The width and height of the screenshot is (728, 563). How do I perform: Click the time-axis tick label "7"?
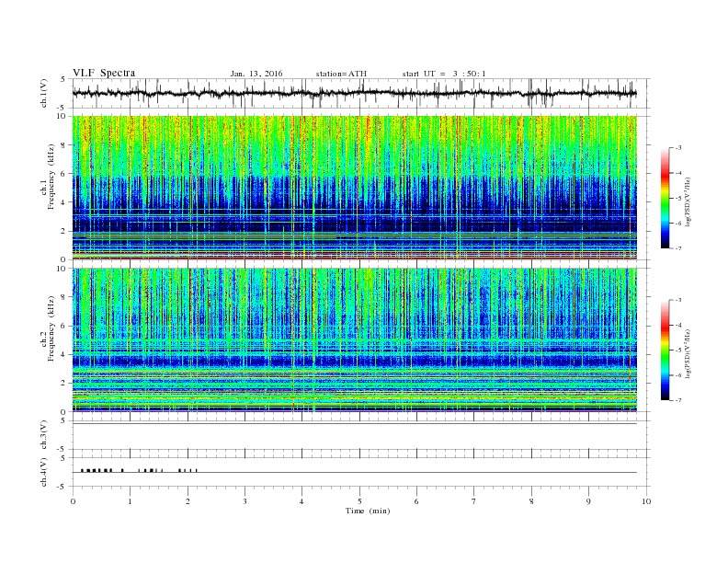tap(474, 501)
